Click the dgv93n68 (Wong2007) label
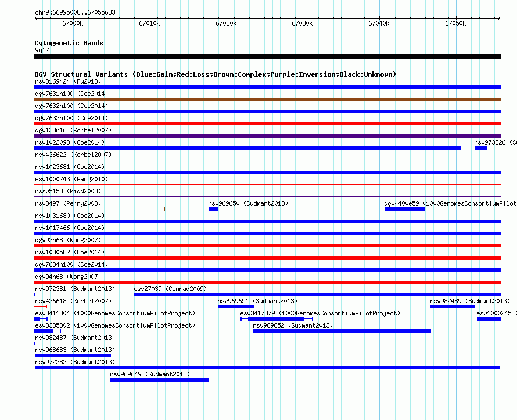 68,240
